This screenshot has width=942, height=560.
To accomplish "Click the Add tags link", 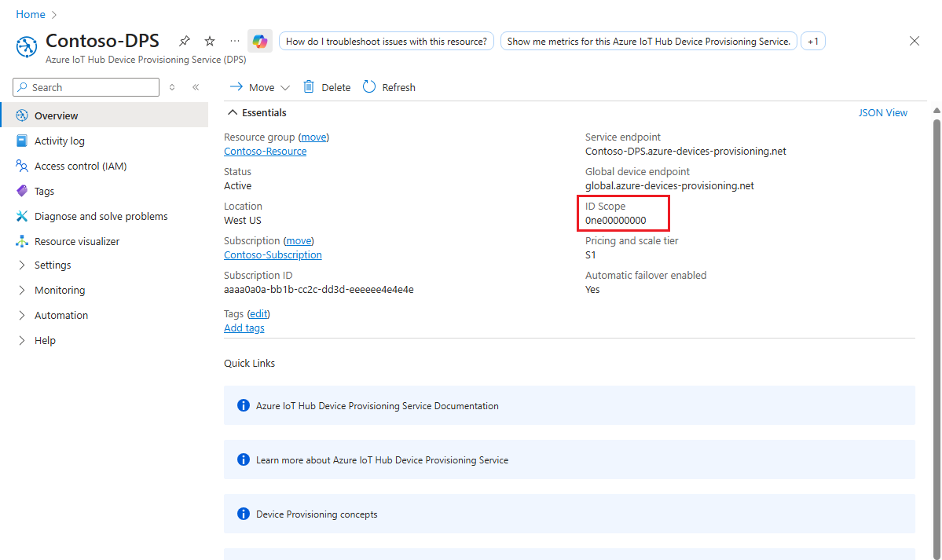I will click(244, 328).
